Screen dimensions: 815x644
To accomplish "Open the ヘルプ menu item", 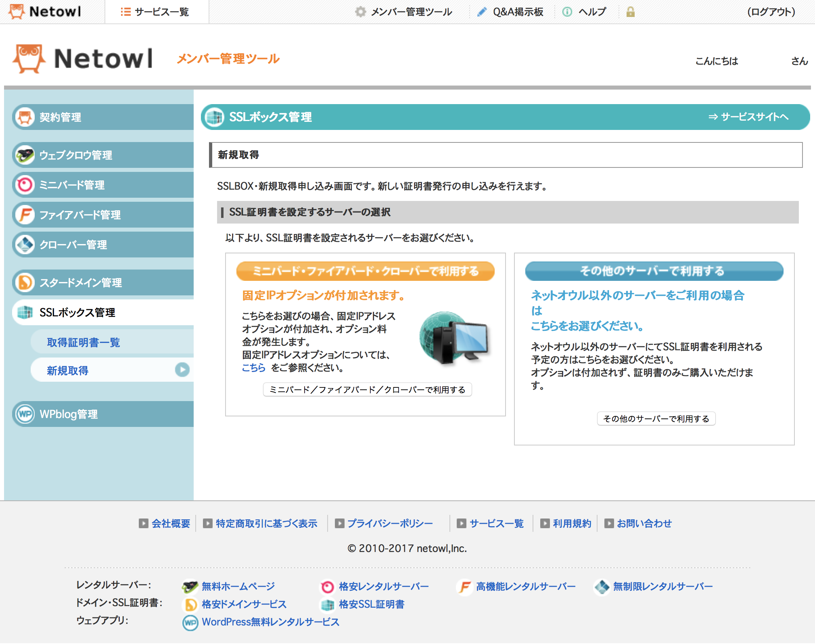I will coord(592,12).
